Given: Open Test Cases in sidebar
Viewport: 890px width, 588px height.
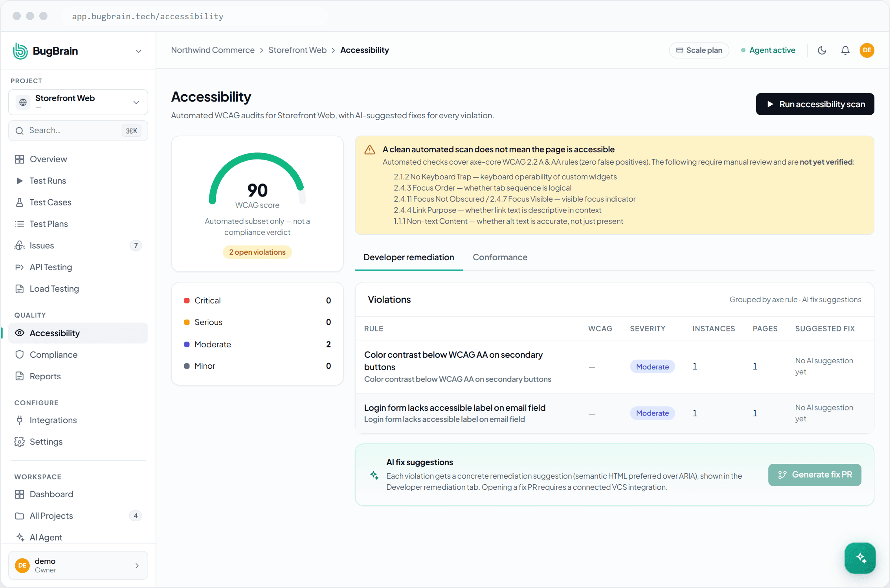Looking at the screenshot, I should click(x=78, y=202).
